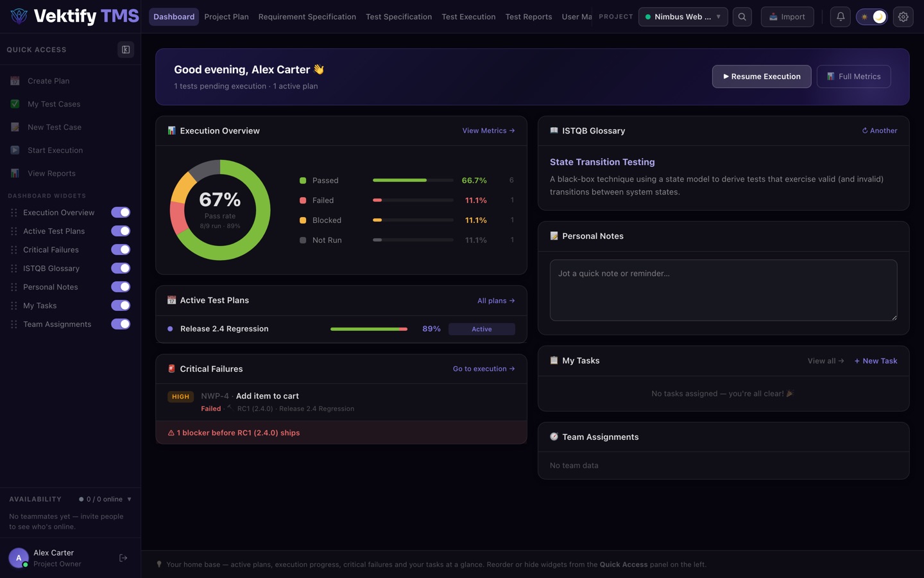Click the Resume Execution button
This screenshot has height=578, width=924.
[x=762, y=76]
